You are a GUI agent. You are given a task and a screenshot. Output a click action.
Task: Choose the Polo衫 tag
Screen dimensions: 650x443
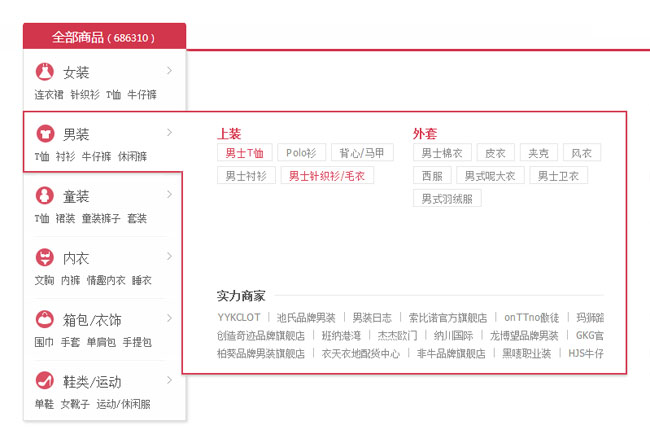point(301,153)
